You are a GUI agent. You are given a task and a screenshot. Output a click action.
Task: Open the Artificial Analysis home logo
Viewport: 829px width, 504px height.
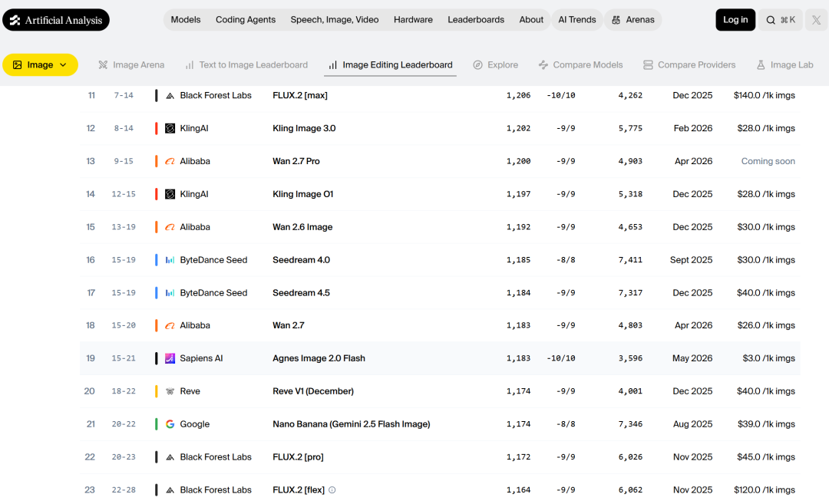coord(56,20)
